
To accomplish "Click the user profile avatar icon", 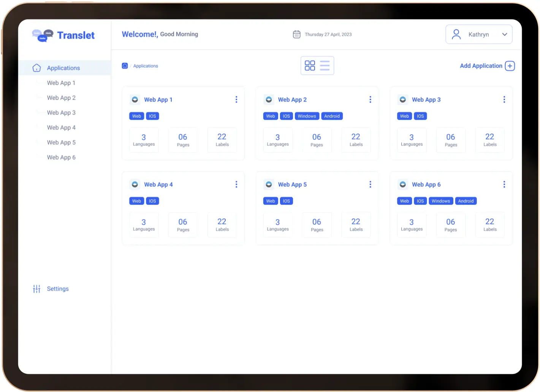I will pos(456,35).
